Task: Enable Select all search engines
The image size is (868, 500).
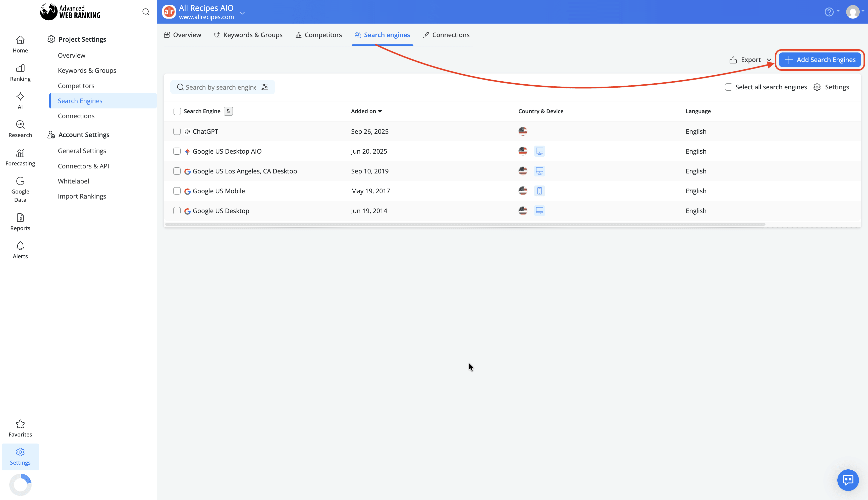Action: [729, 87]
